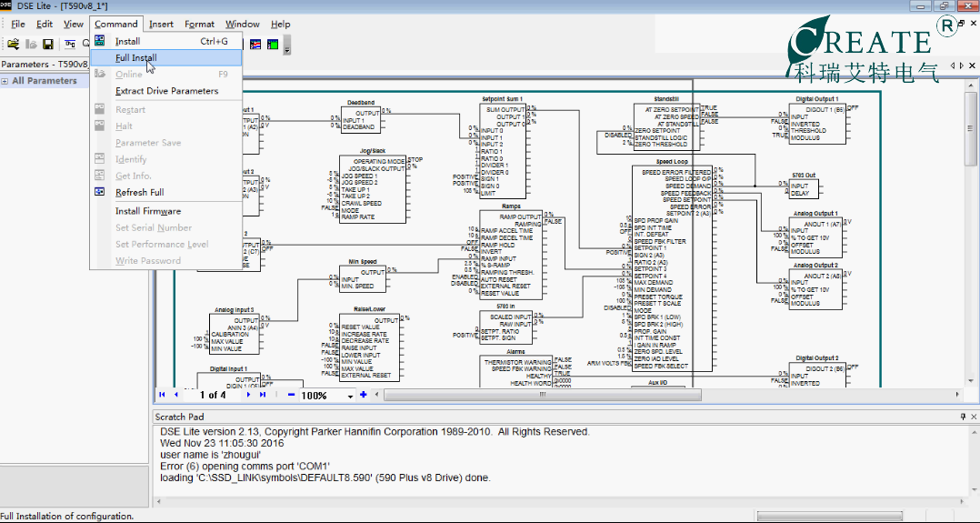
Task: Click the Scratch Pad pin icon
Action: tap(963, 417)
